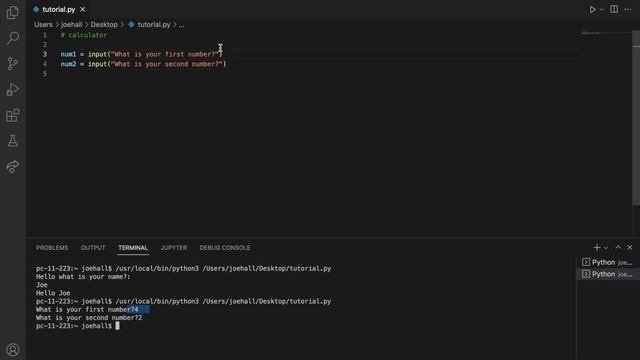Select the TERMINAL panel tab
The width and height of the screenshot is (640, 360).
(133, 248)
